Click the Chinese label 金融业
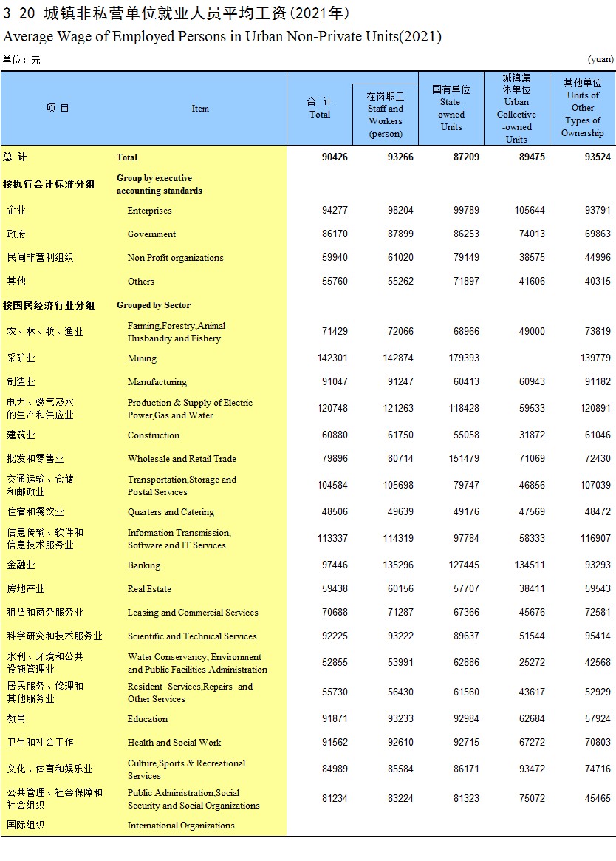The width and height of the screenshot is (616, 861). pyautogui.click(x=21, y=565)
